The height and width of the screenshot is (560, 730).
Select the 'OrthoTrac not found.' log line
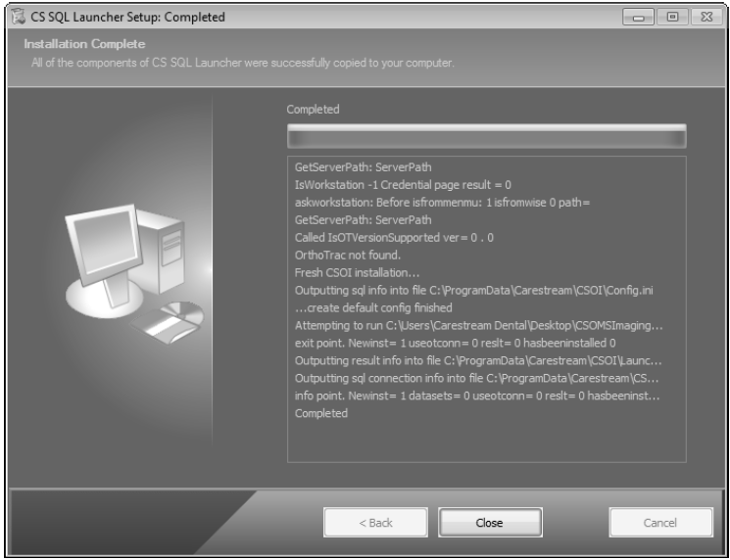click(347, 255)
